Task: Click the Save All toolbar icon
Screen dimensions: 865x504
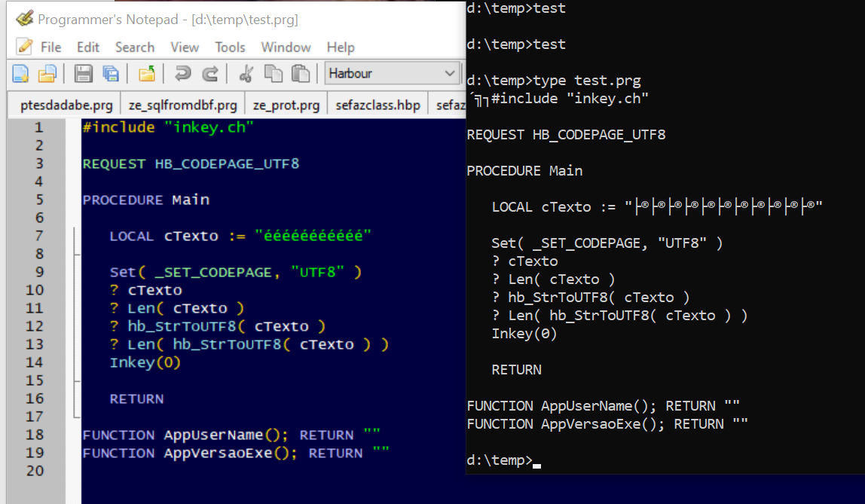Action: tap(111, 73)
